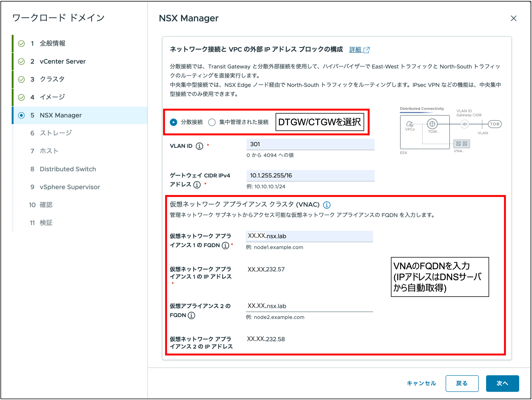Viewport: 532px width, 400px height.
Task: Open the VNAC info icon tooltip
Action: pyautogui.click(x=326, y=205)
